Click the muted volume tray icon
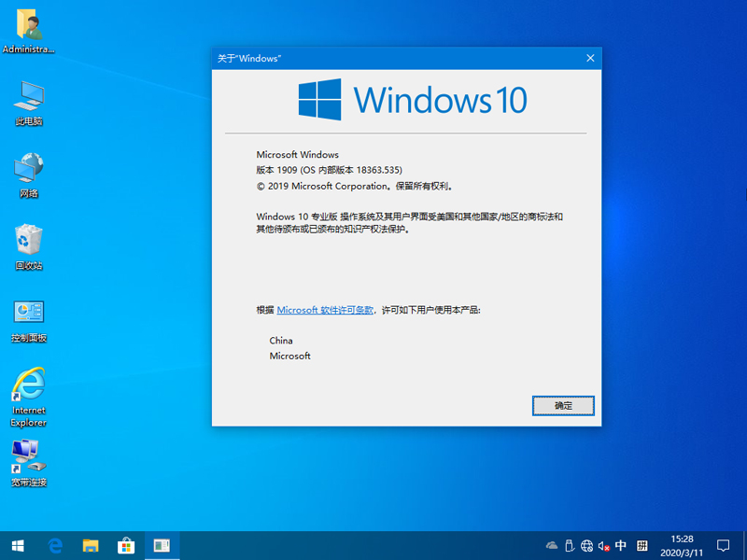This screenshot has width=747, height=560. tap(604, 546)
